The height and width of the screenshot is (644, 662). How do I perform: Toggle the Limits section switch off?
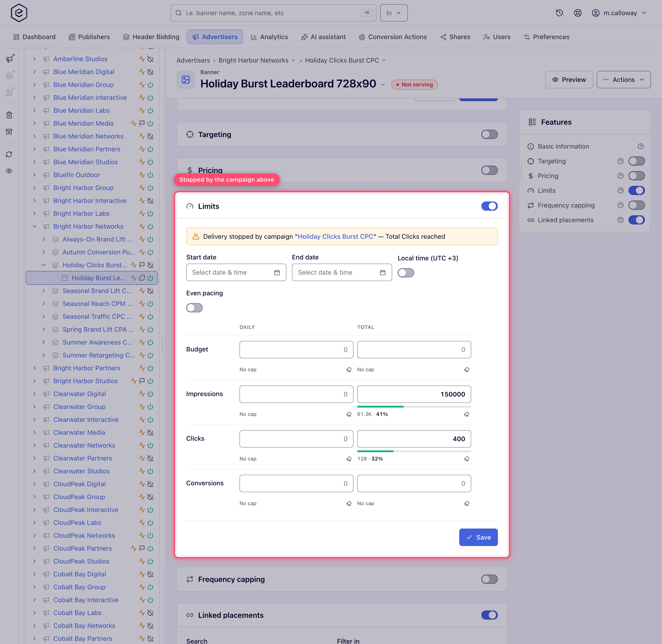[489, 206]
